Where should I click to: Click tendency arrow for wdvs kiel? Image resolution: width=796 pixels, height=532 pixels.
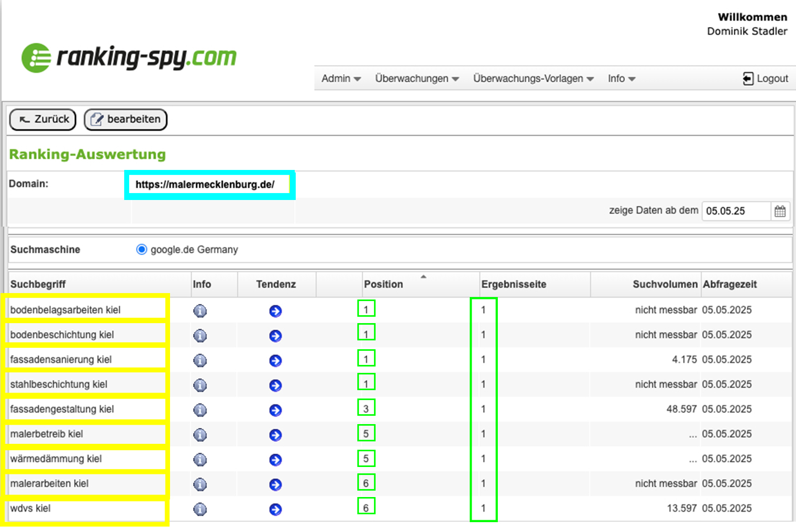click(x=276, y=509)
